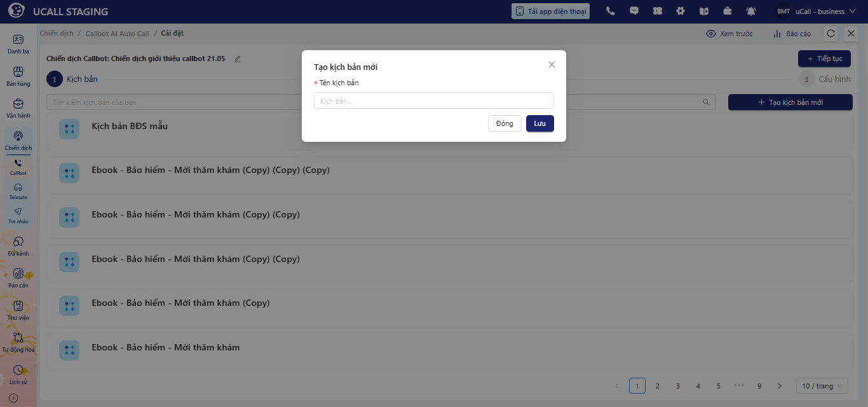The image size is (868, 407).
Task: Click the BMT user avatar
Action: (x=783, y=11)
